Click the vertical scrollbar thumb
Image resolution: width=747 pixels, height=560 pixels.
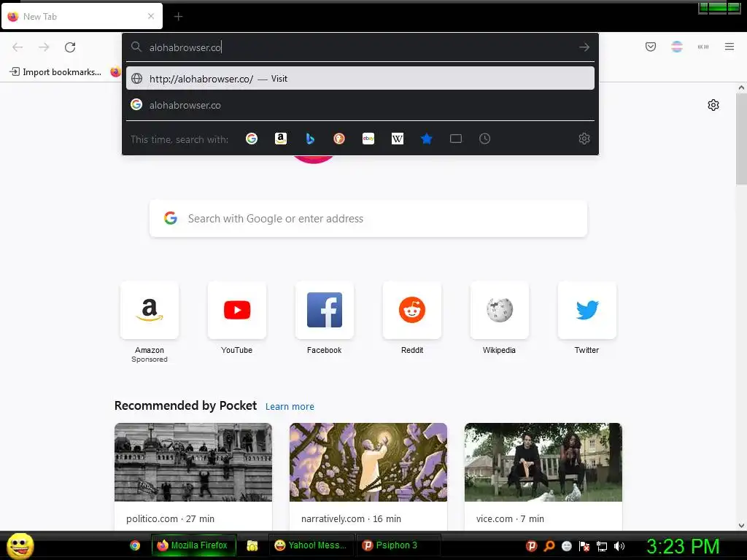(x=741, y=139)
